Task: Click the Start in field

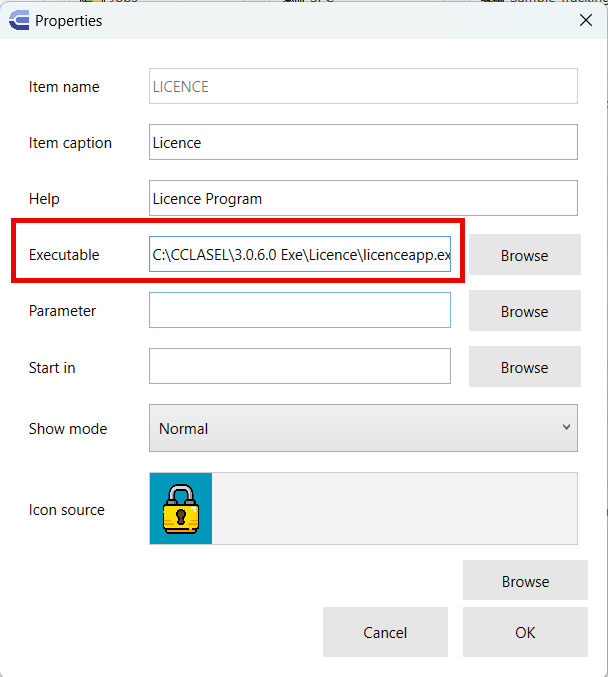Action: coord(300,366)
